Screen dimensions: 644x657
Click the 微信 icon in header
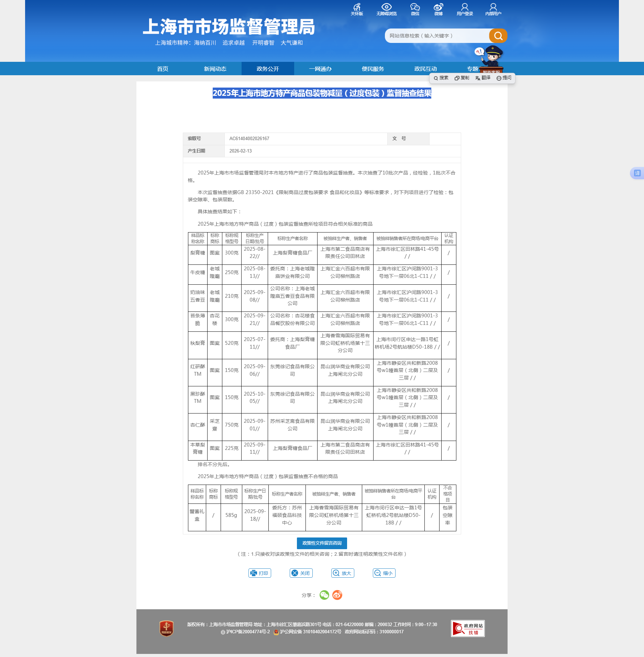coord(415,9)
